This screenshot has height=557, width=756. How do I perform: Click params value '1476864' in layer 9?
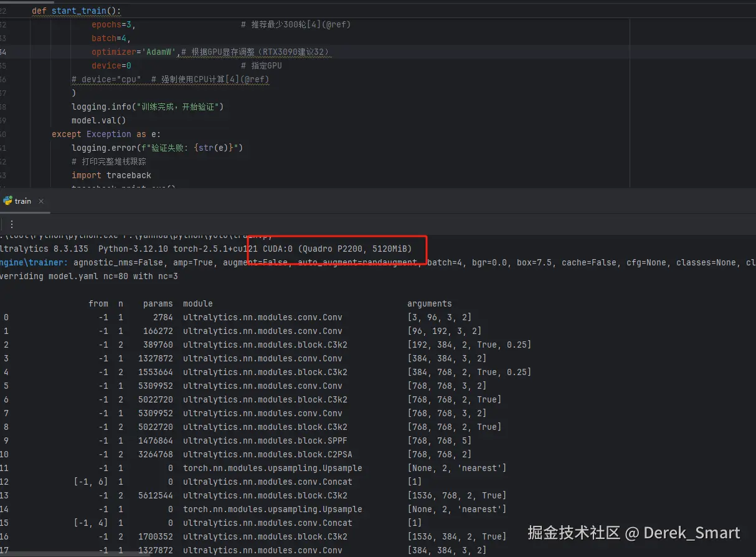pos(156,441)
